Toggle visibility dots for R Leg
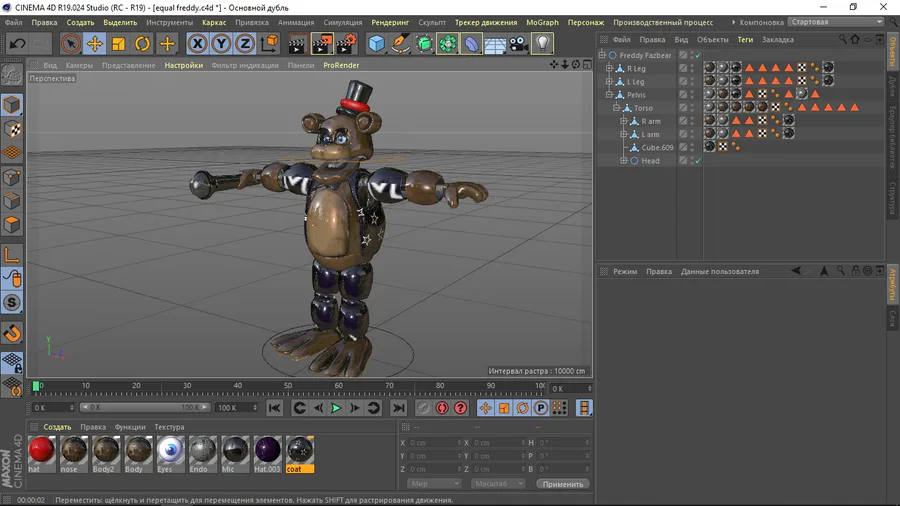This screenshot has width=900, height=506. (x=692, y=68)
